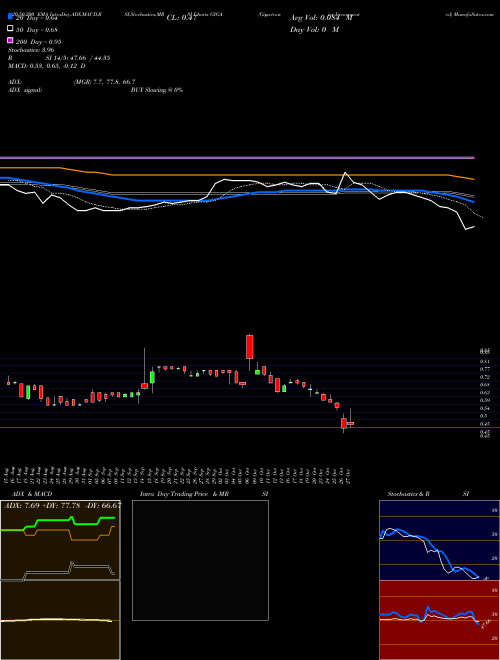Click the blue navy Stochastics chart panel
The image size is (500, 660).
click(x=439, y=540)
